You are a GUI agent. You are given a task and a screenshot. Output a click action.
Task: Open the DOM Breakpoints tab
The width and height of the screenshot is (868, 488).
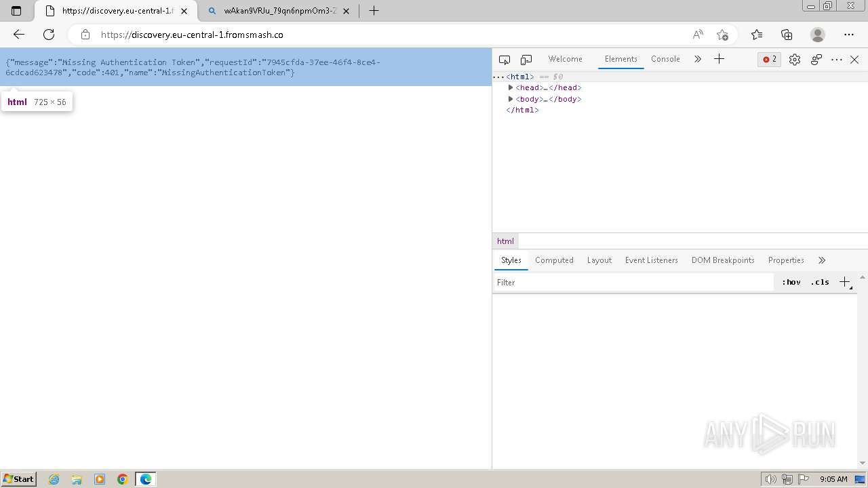pyautogui.click(x=723, y=260)
